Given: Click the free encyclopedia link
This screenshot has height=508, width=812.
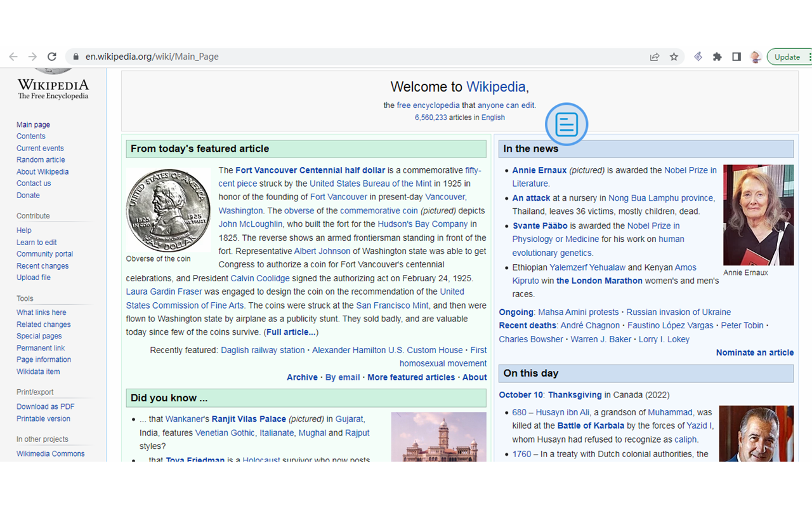Looking at the screenshot, I should pyautogui.click(x=428, y=105).
